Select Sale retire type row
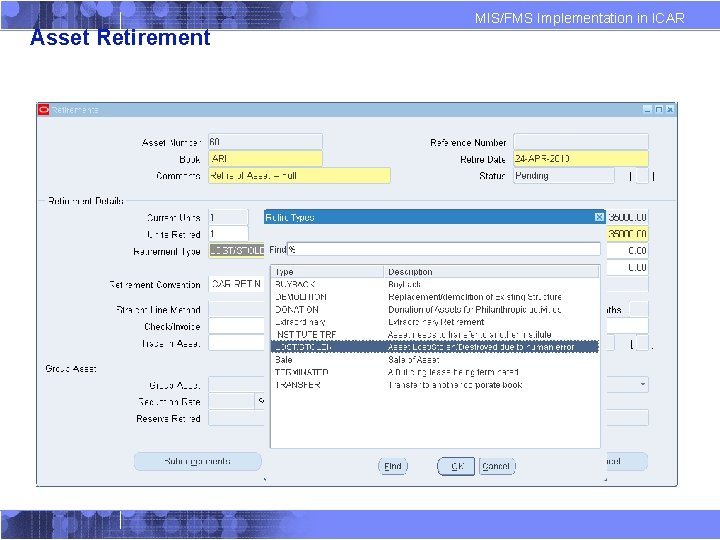720x540 pixels. click(434, 360)
